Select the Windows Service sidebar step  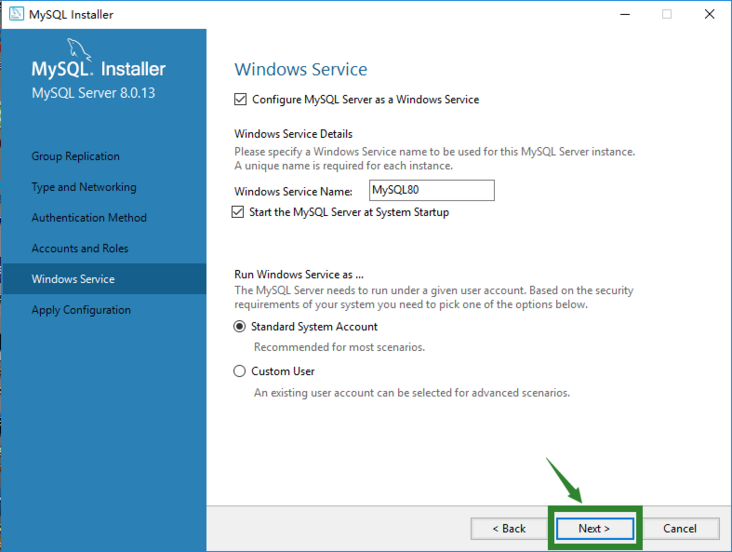click(x=104, y=279)
